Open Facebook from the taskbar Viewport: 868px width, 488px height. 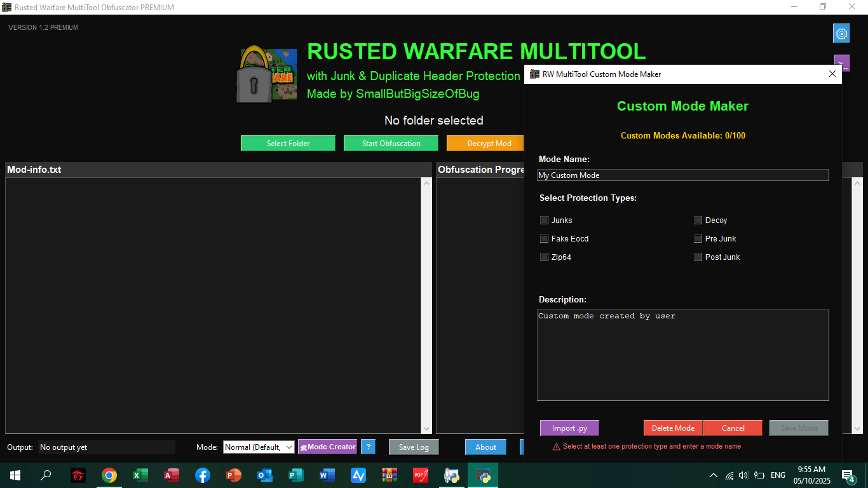[x=203, y=475]
